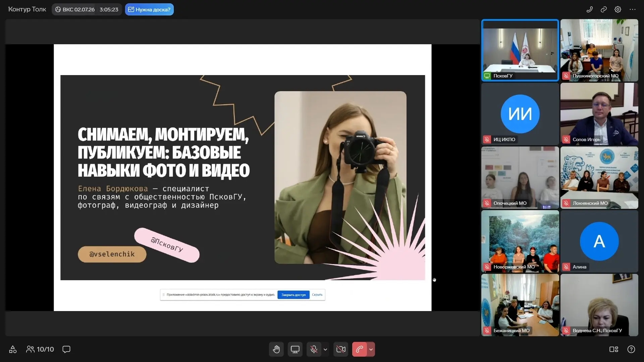Viewport: 644px width, 362px height.
Task: Turn on the camera toggle
Action: pos(341,349)
